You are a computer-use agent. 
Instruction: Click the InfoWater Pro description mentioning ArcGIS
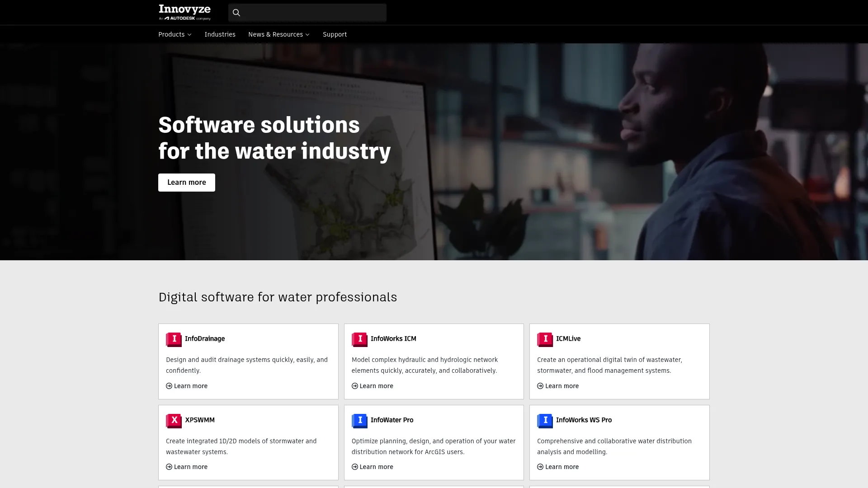pyautogui.click(x=434, y=446)
